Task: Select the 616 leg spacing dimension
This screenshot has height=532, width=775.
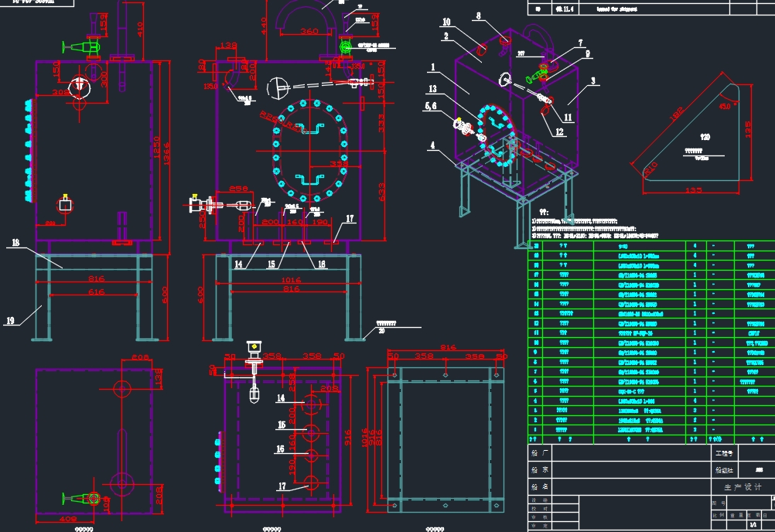Action: tap(97, 292)
